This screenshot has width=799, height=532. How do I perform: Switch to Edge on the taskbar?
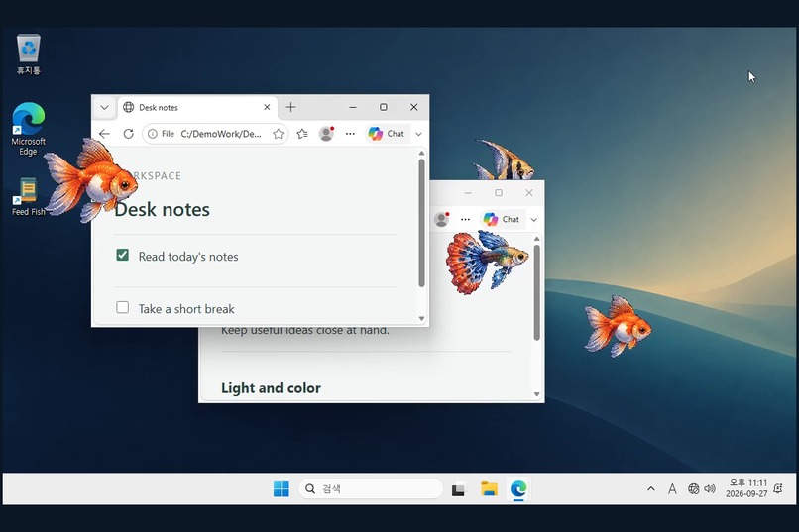[x=518, y=489]
